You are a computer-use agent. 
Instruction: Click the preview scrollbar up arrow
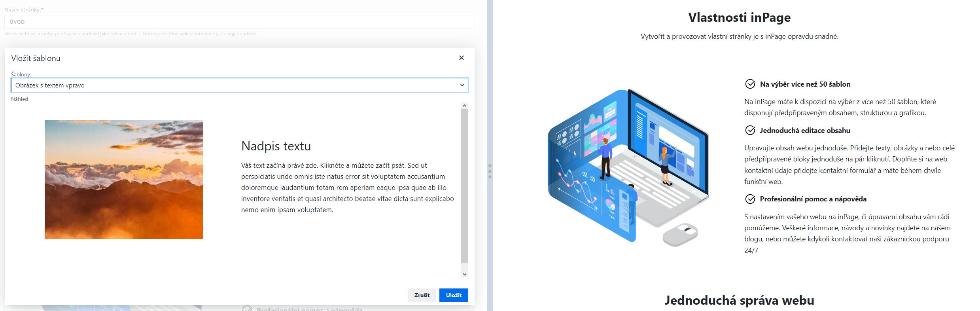tap(464, 106)
